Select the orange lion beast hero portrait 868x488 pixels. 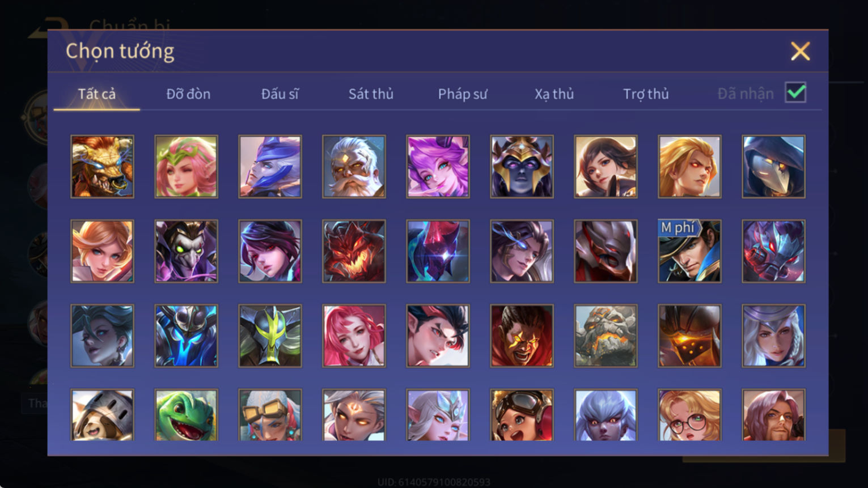click(x=102, y=167)
